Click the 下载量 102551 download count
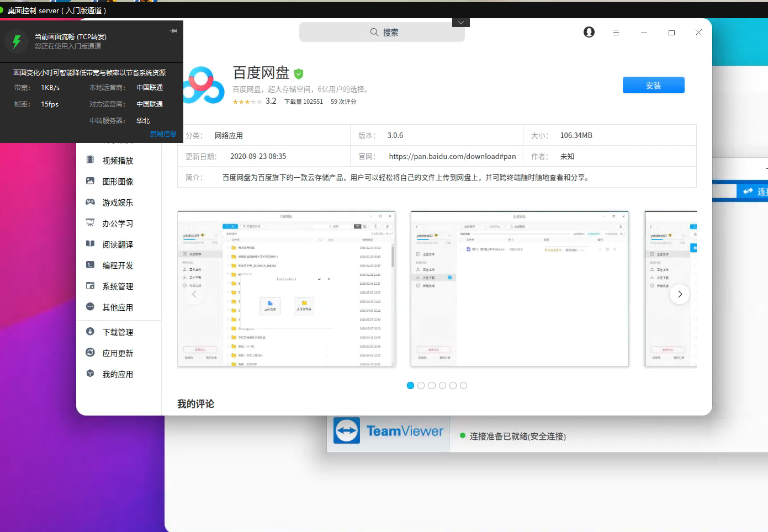 point(304,102)
